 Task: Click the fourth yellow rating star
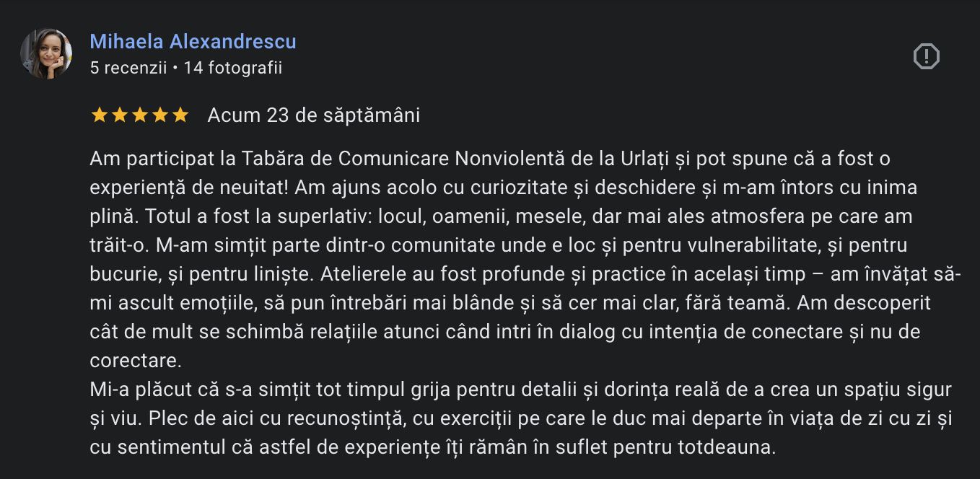(159, 115)
